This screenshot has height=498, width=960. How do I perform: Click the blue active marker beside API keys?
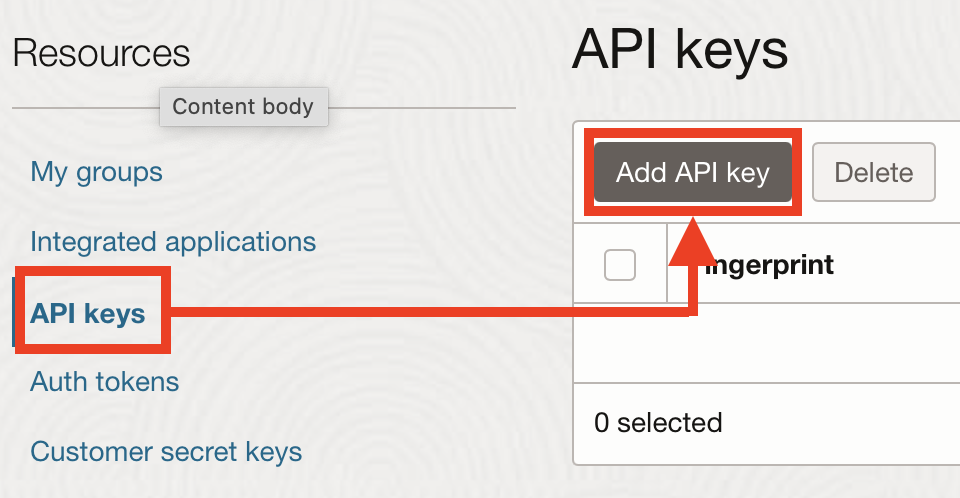13,312
